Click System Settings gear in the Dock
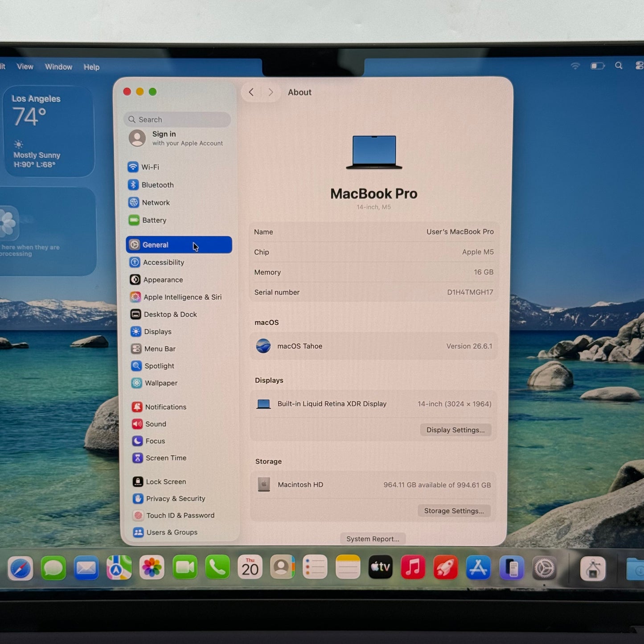 click(545, 569)
